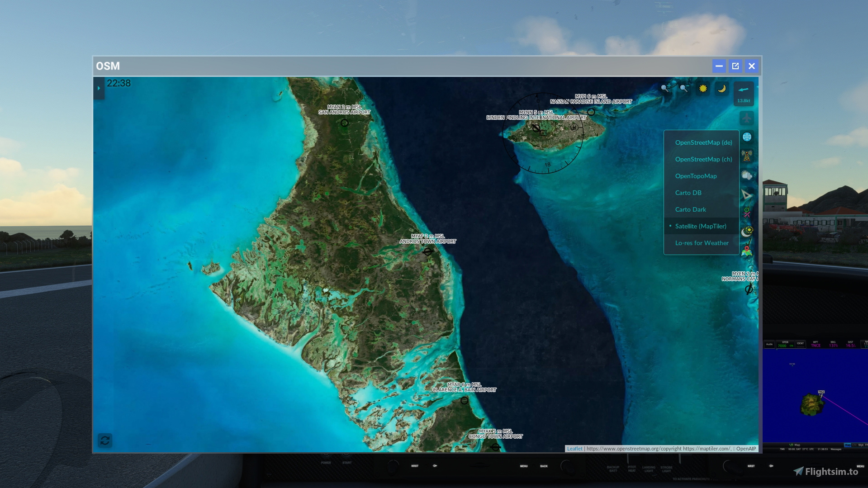Open the Leaflet attribution link
This screenshot has width=868, height=488.
[x=575, y=448]
